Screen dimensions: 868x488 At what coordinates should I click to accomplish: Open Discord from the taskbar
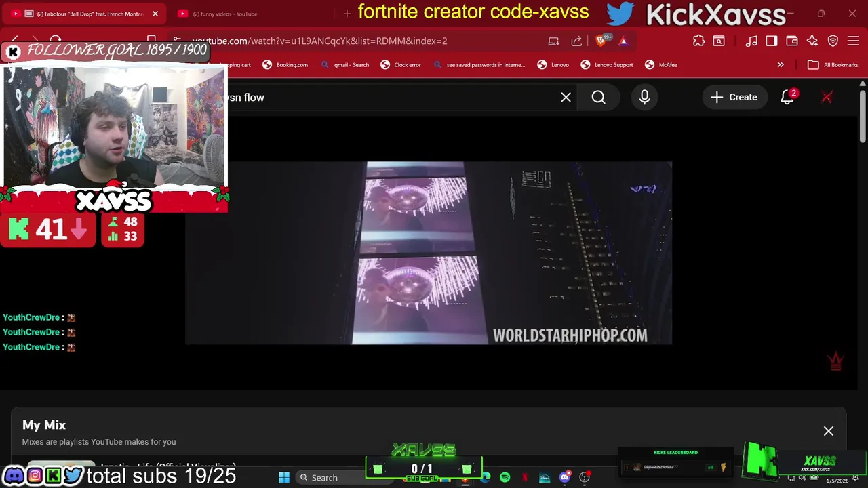564,478
